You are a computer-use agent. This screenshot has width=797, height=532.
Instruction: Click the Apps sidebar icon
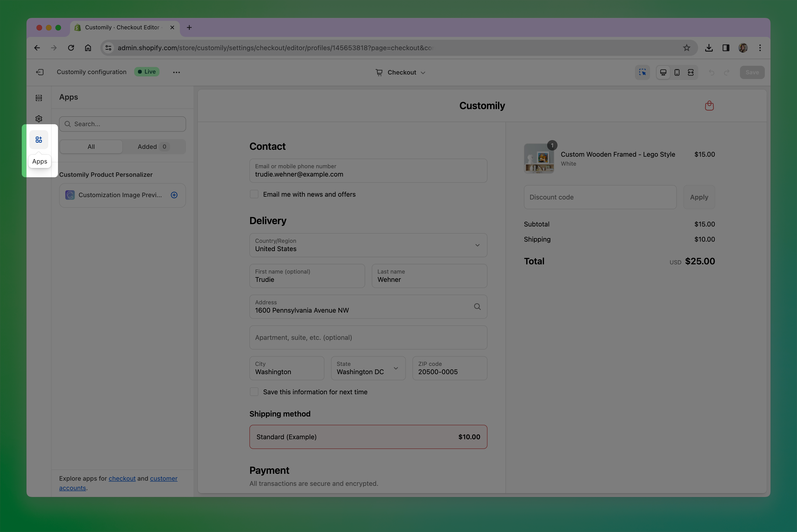[39, 139]
